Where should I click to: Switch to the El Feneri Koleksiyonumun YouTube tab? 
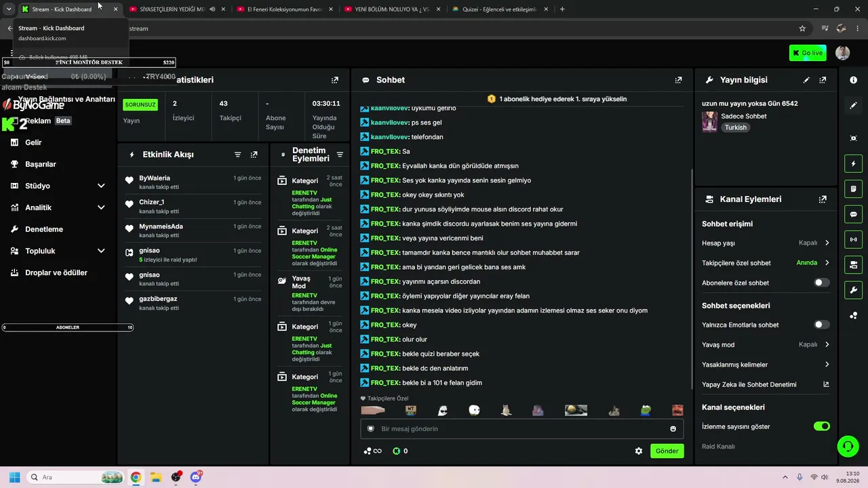click(284, 9)
